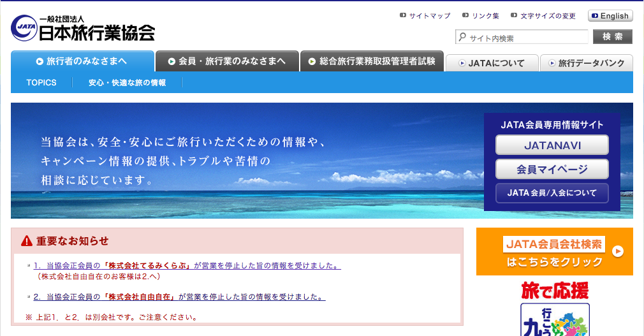This screenshot has height=336, width=644.
Task: Click the icon beside サイトマップ
Action: 403,15
